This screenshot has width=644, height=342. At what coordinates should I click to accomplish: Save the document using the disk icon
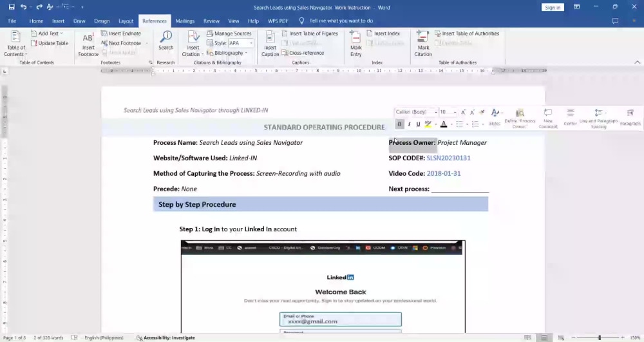click(12, 7)
